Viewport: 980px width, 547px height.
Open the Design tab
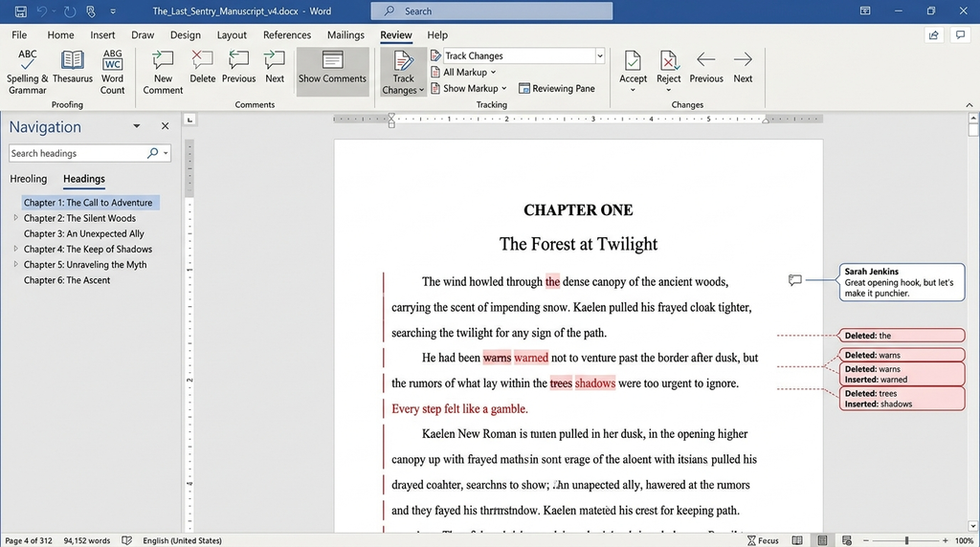186,35
